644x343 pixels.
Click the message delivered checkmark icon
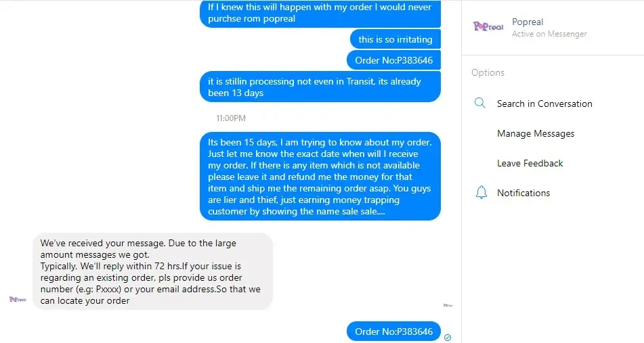point(448,338)
